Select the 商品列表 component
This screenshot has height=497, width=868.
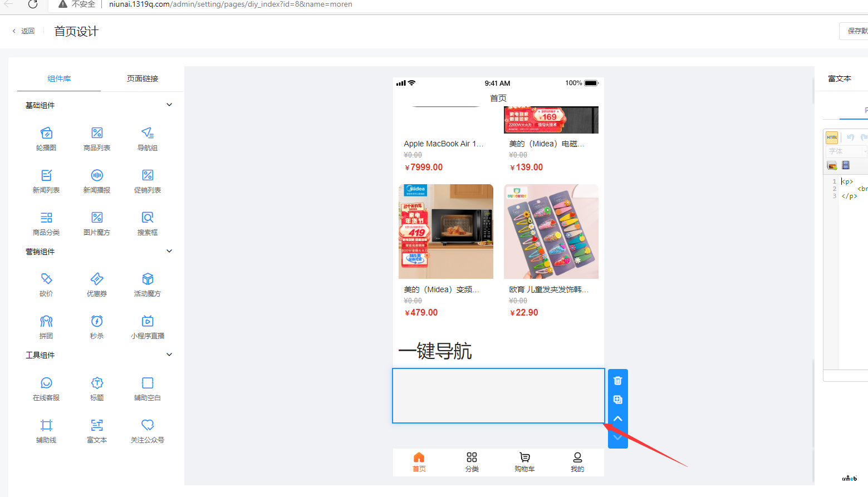97,139
